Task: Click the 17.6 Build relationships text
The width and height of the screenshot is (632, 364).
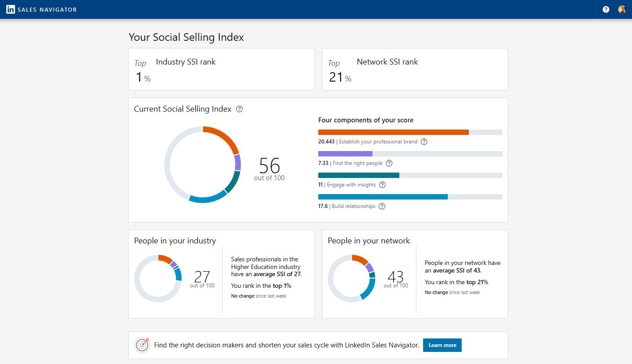Action: [346, 206]
